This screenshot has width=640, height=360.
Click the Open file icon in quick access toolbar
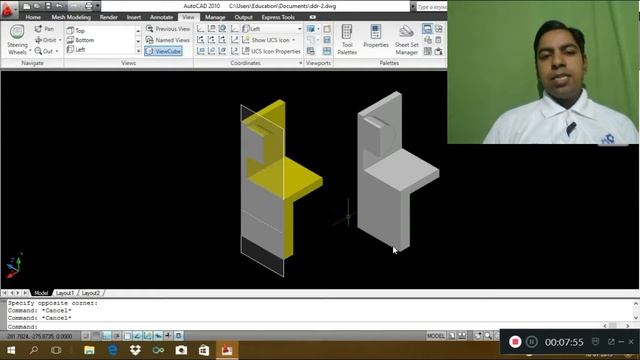(x=37, y=6)
